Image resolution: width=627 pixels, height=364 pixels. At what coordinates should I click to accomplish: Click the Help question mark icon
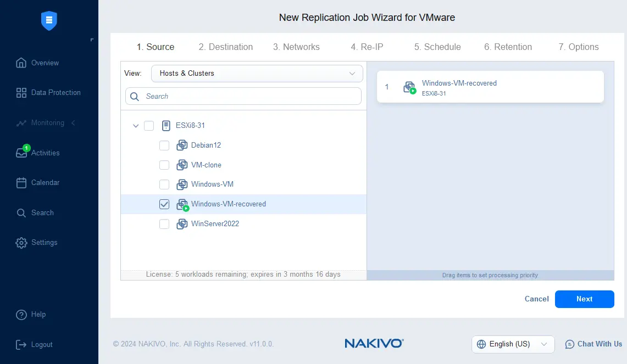(x=21, y=315)
